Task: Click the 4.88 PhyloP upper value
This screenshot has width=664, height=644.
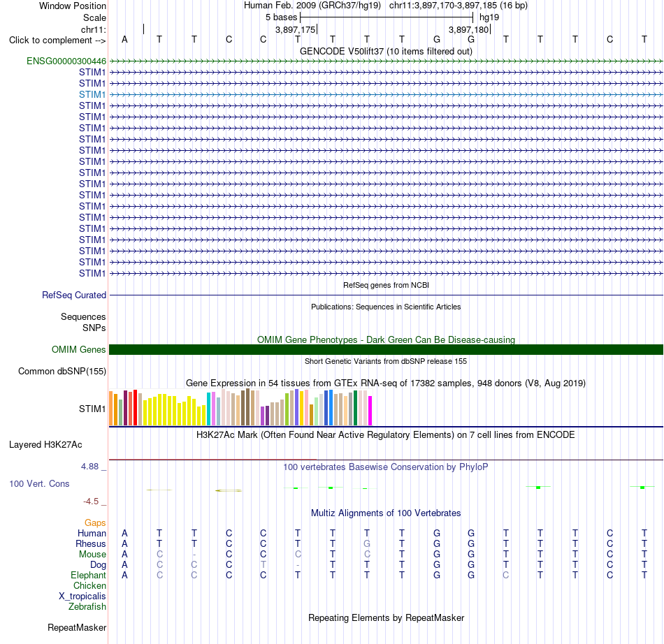Action: (x=89, y=467)
